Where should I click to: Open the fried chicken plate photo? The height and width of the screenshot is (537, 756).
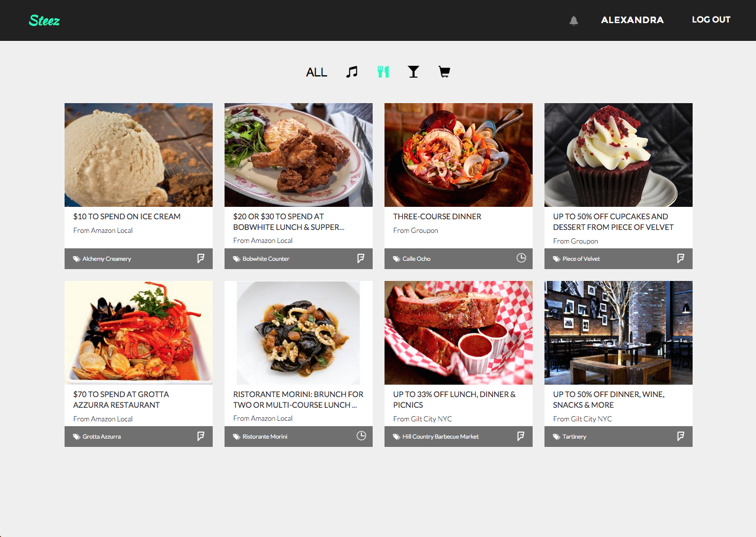pyautogui.click(x=299, y=155)
